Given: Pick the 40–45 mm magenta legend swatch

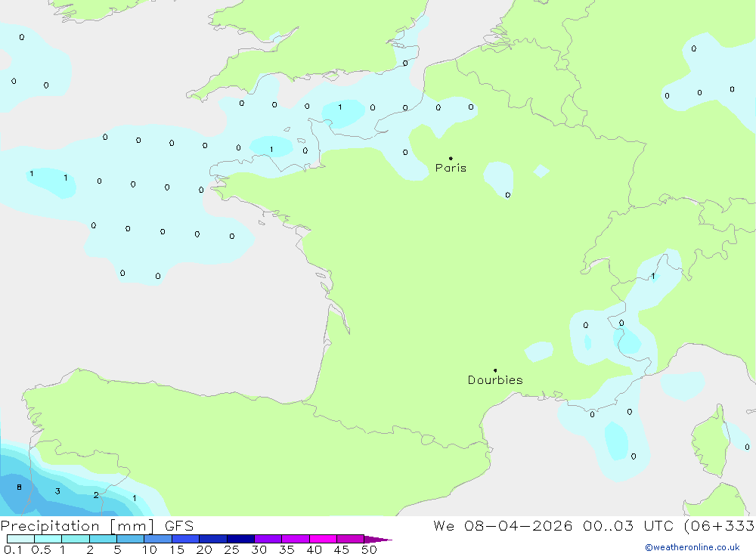Looking at the screenshot, I should [x=323, y=539].
